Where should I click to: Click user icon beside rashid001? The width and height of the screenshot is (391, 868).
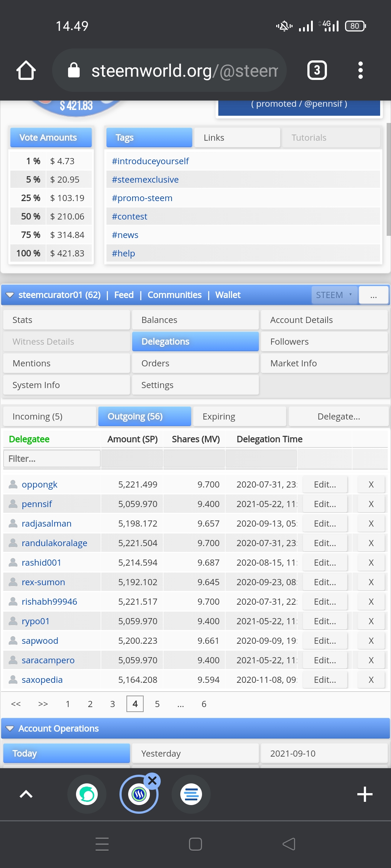(13, 562)
